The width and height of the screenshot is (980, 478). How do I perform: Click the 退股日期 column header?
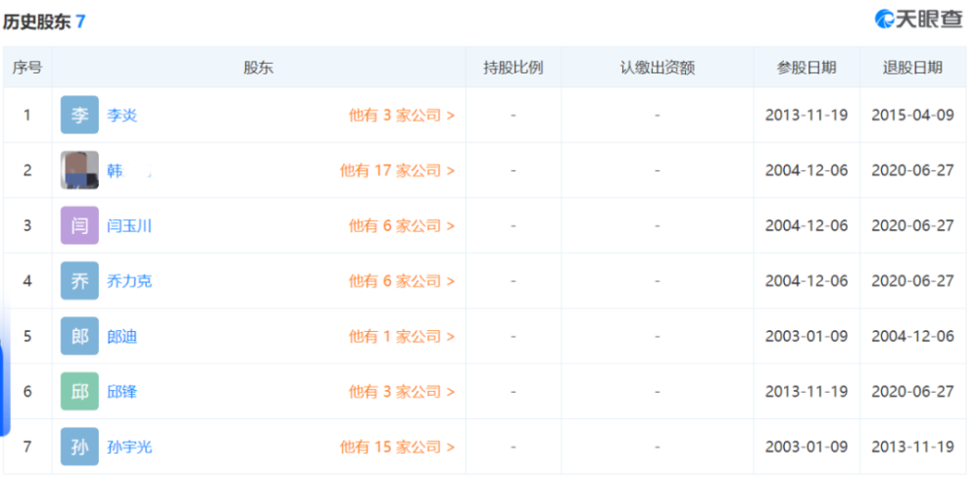(912, 68)
